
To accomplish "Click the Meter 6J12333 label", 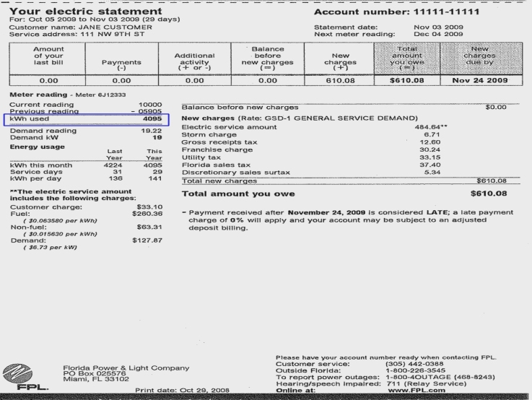I will pyautogui.click(x=100, y=95).
